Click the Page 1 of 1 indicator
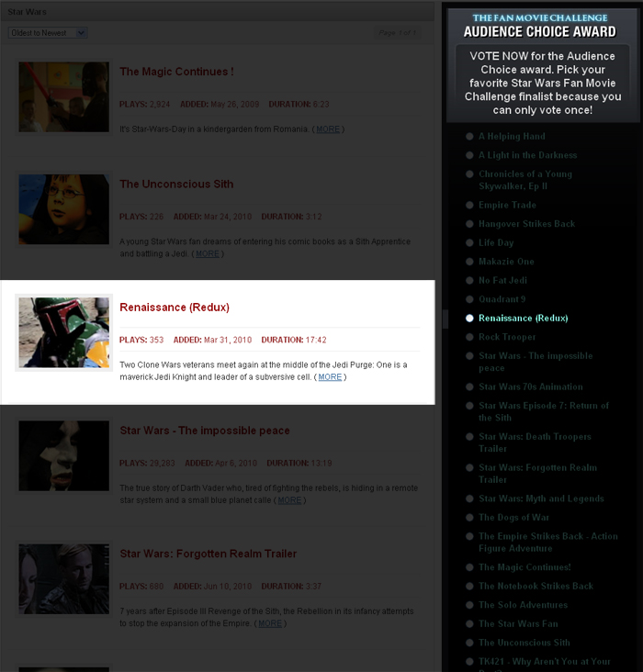Image resolution: width=643 pixels, height=672 pixels. pyautogui.click(x=397, y=32)
